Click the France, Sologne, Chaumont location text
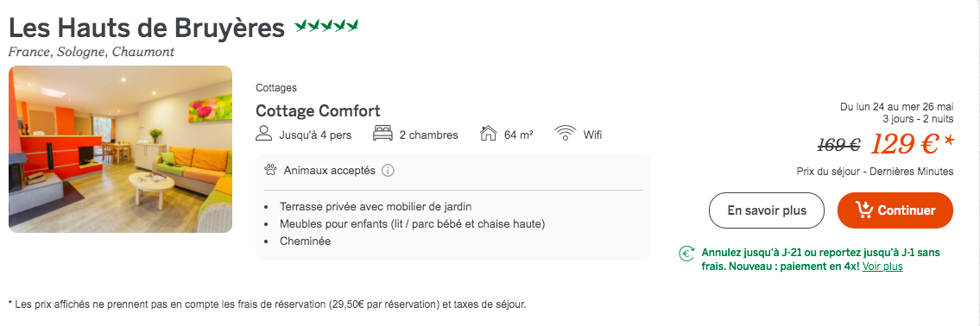 [x=92, y=52]
